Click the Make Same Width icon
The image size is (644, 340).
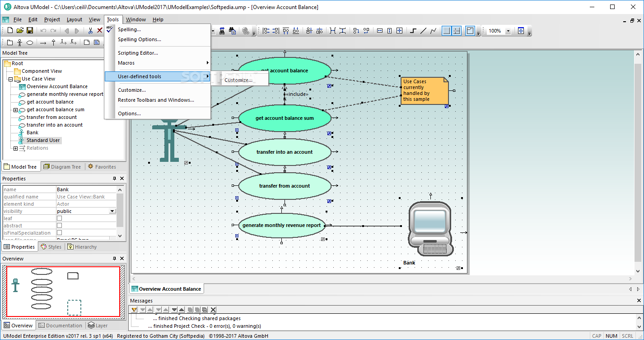click(379, 31)
